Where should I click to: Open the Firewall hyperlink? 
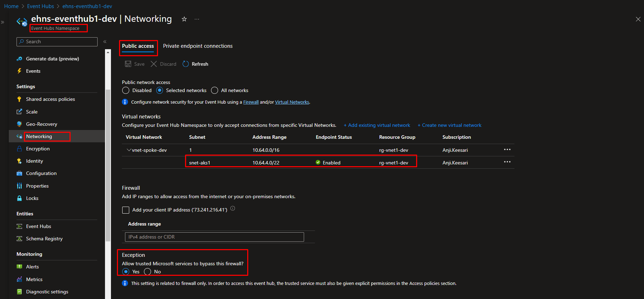click(x=251, y=102)
